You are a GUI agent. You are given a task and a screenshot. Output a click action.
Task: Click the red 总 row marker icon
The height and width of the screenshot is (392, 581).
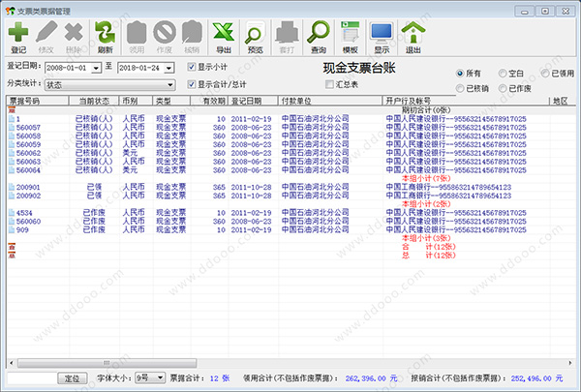pyautogui.click(x=12, y=256)
